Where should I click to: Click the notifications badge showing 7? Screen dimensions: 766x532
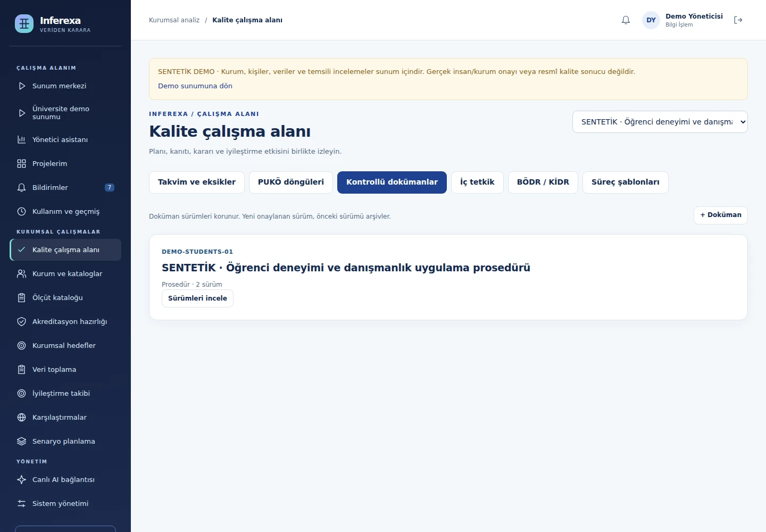click(110, 187)
